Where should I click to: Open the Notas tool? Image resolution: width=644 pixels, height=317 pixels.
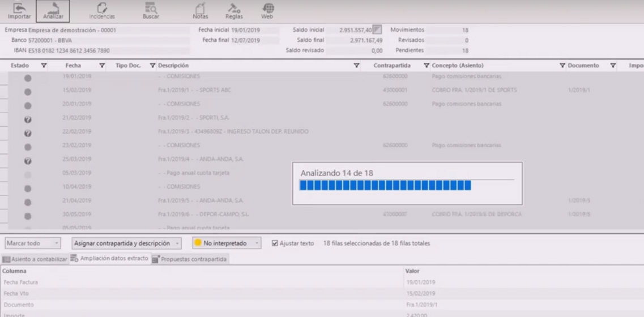[x=200, y=11]
